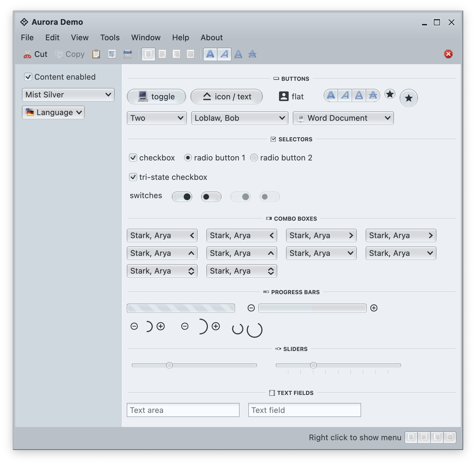The image size is (476, 465).
Task: Expand the Word Document combo box
Action: (343, 118)
